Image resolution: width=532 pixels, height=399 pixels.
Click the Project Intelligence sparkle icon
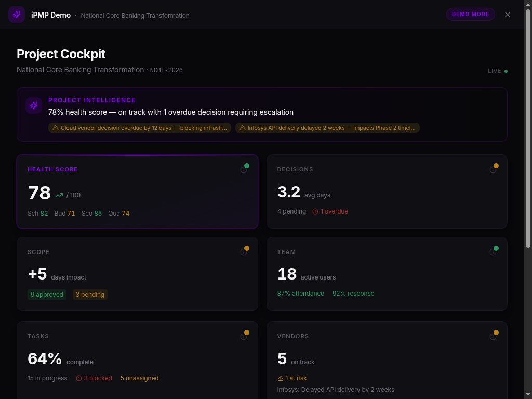(x=34, y=105)
